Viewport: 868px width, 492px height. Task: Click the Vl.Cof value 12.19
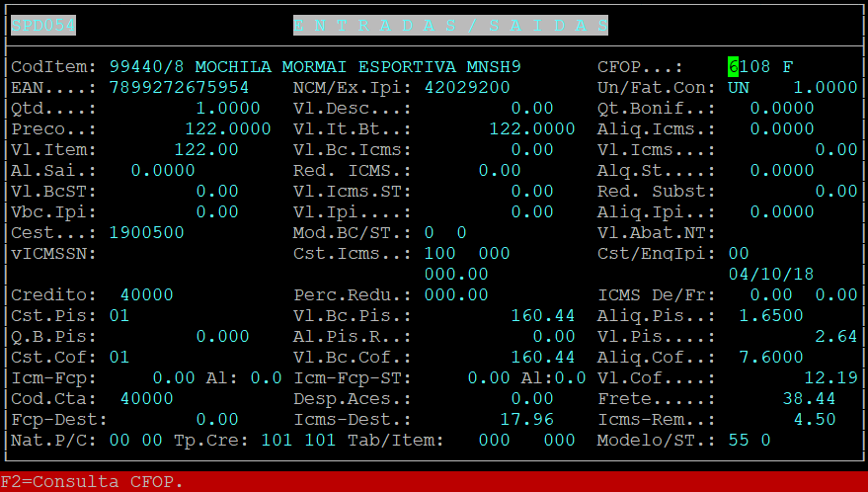tap(830, 378)
